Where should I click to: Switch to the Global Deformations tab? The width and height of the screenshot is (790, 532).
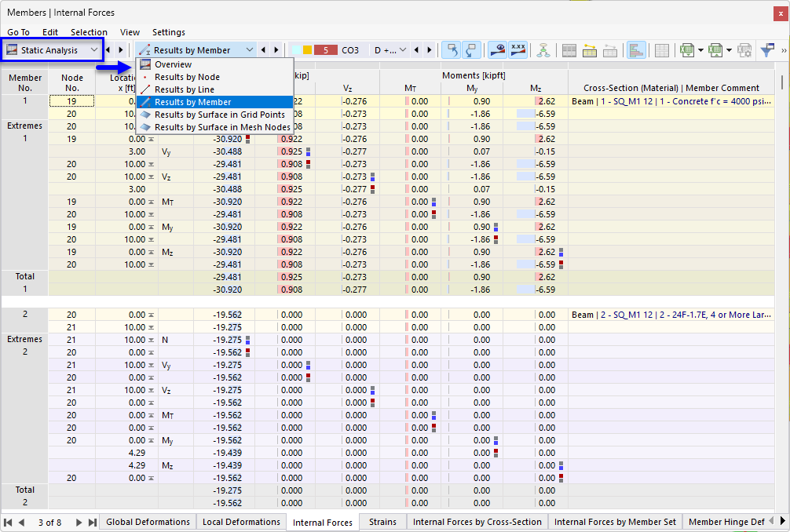[148, 522]
